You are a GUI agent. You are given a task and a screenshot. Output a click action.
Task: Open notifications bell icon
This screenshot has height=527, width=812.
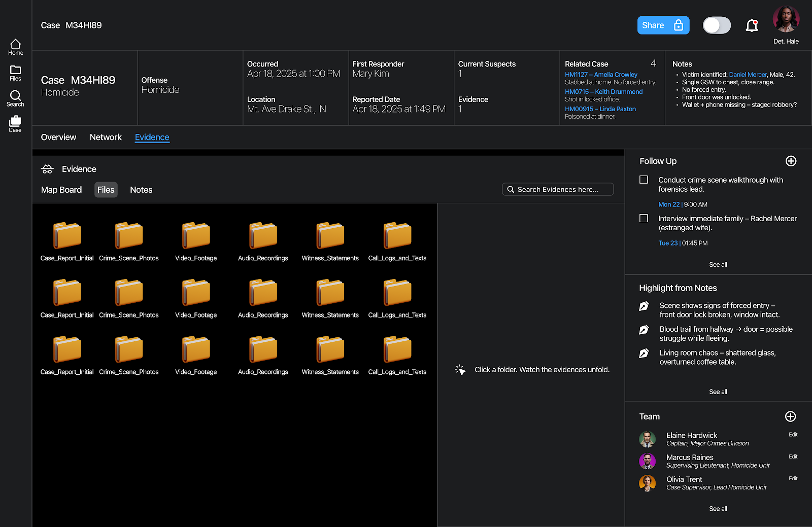[752, 25]
